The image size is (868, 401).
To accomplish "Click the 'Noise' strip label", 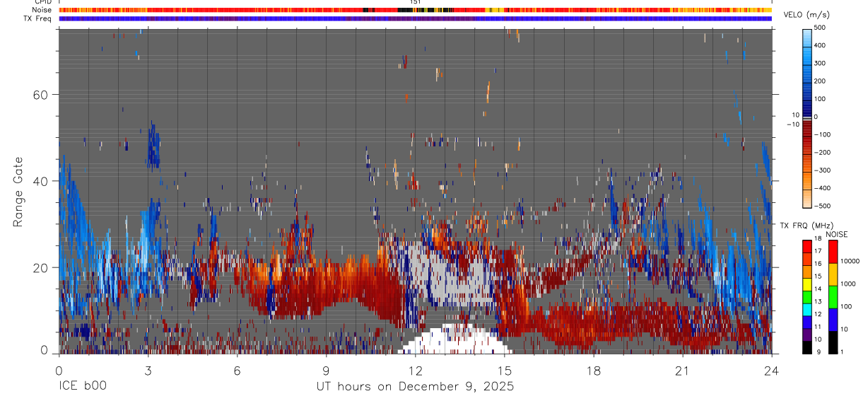I will [x=42, y=10].
